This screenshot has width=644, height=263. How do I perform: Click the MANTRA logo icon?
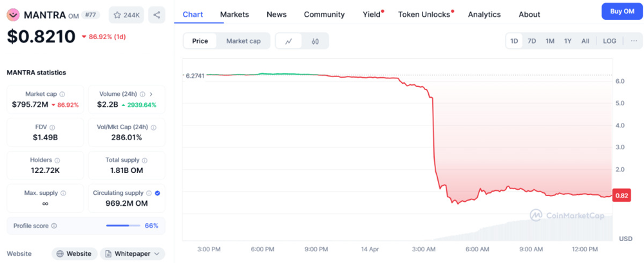(14, 15)
